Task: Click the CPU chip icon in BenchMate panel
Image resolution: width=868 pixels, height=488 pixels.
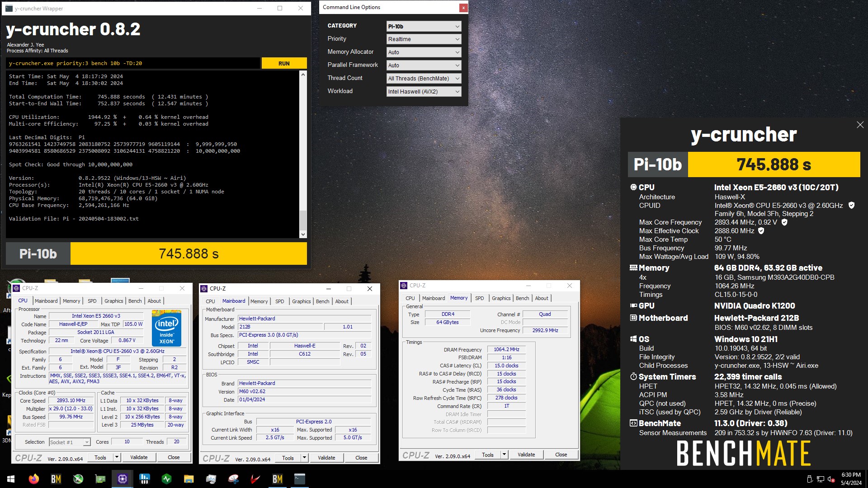Action: tap(633, 187)
